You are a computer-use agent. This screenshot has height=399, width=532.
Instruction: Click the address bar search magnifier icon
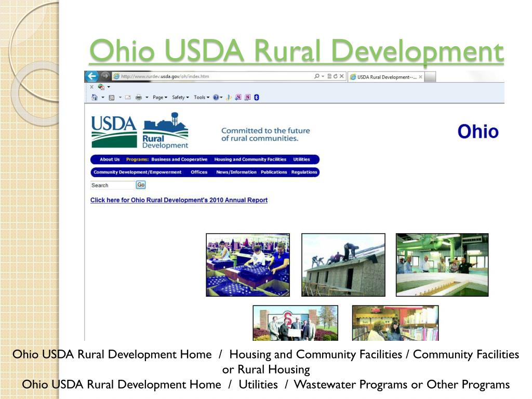316,76
